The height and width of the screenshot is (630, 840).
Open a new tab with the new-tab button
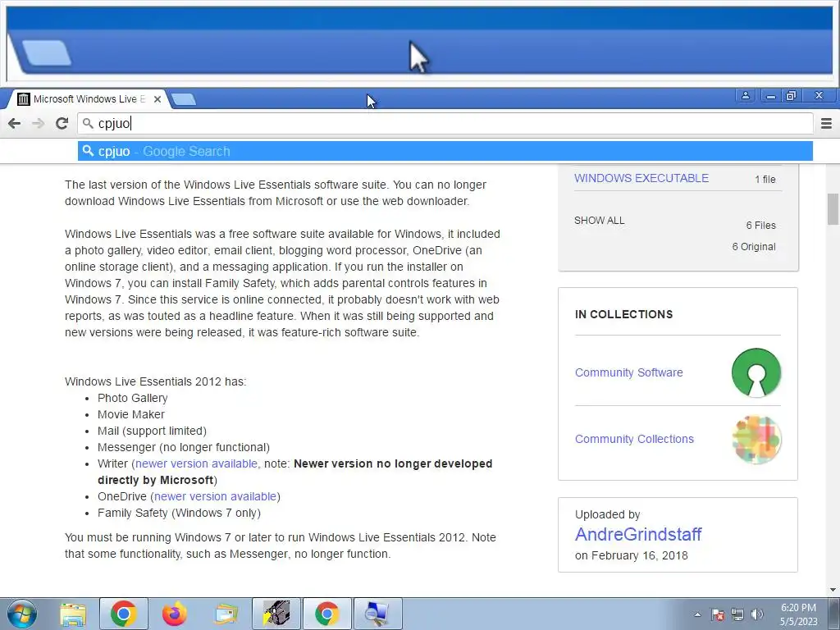(x=185, y=99)
